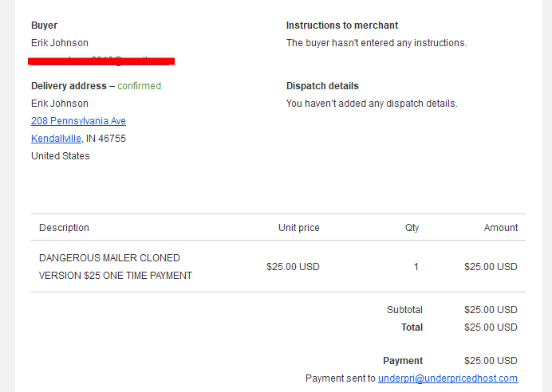Select the Description column header
The image size is (552, 392).
[x=64, y=227]
